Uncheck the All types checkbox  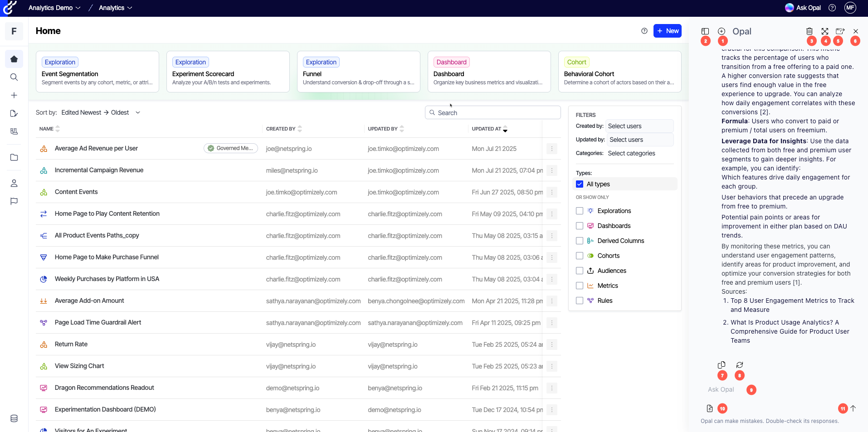[579, 184]
